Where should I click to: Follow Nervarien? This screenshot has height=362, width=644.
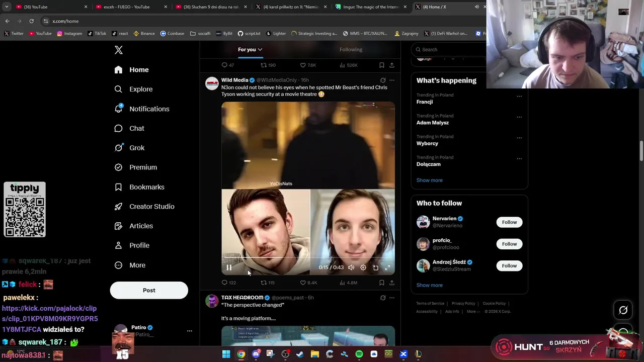click(509, 222)
